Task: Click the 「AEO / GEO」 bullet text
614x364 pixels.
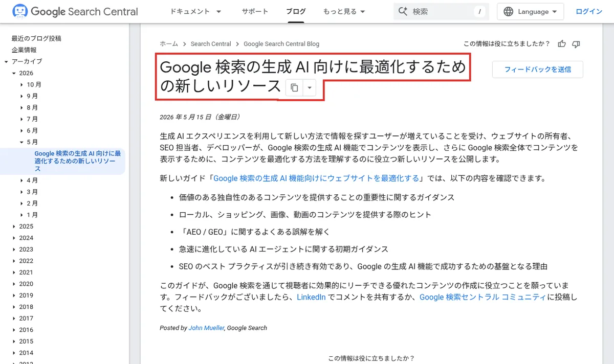Action: pyautogui.click(x=254, y=232)
